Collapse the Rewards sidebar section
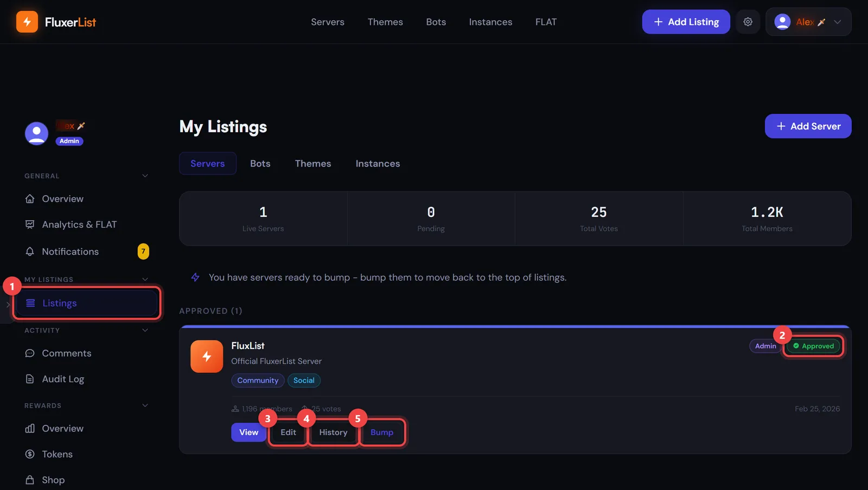The image size is (868, 490). pos(145,405)
